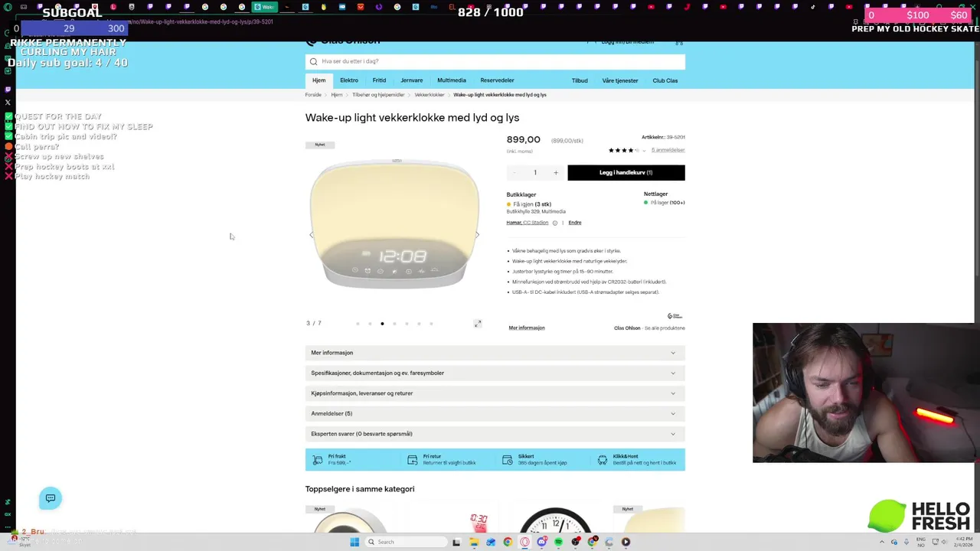Open the Fritid category menu
The width and height of the screenshot is (980, 551).
(379, 80)
